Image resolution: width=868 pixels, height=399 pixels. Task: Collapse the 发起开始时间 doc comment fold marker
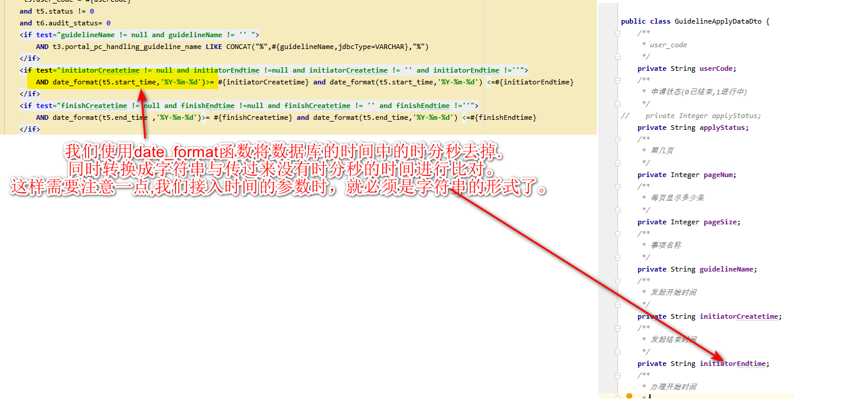point(617,281)
